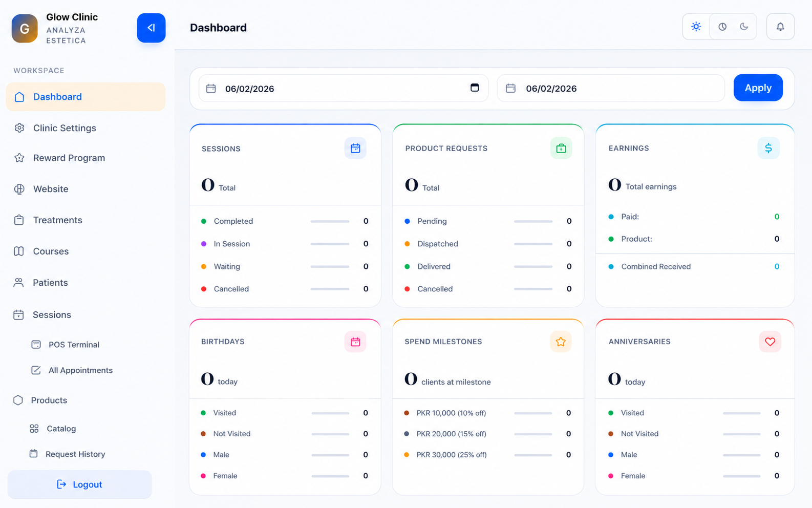Image resolution: width=812 pixels, height=508 pixels.
Task: Click the Paid: earnings label
Action: tap(630, 217)
